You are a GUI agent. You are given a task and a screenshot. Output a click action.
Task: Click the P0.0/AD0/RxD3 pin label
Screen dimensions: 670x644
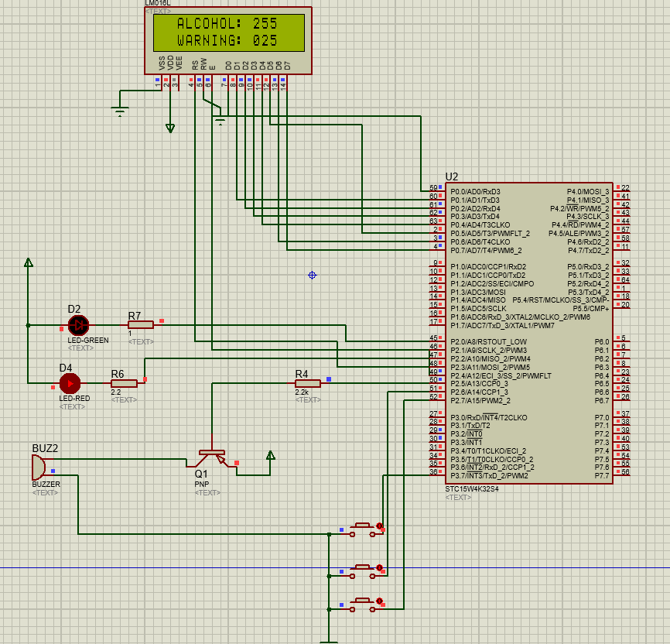tap(475, 192)
